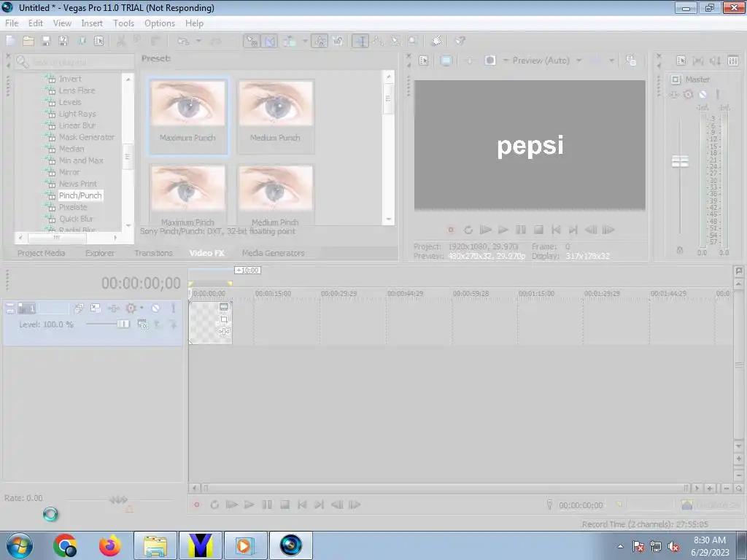Toggle Ignore Event Grouping
Image resolution: width=747 pixels, height=560 pixels.
point(338,41)
